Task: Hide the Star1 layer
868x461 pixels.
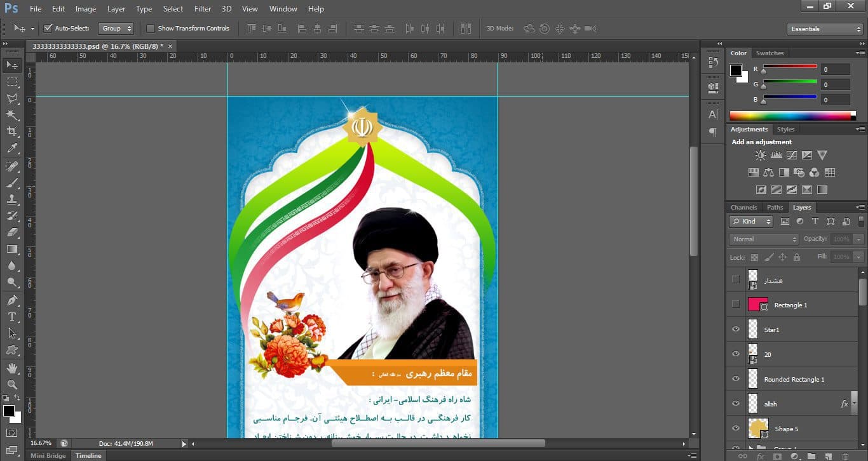Action: (736, 330)
